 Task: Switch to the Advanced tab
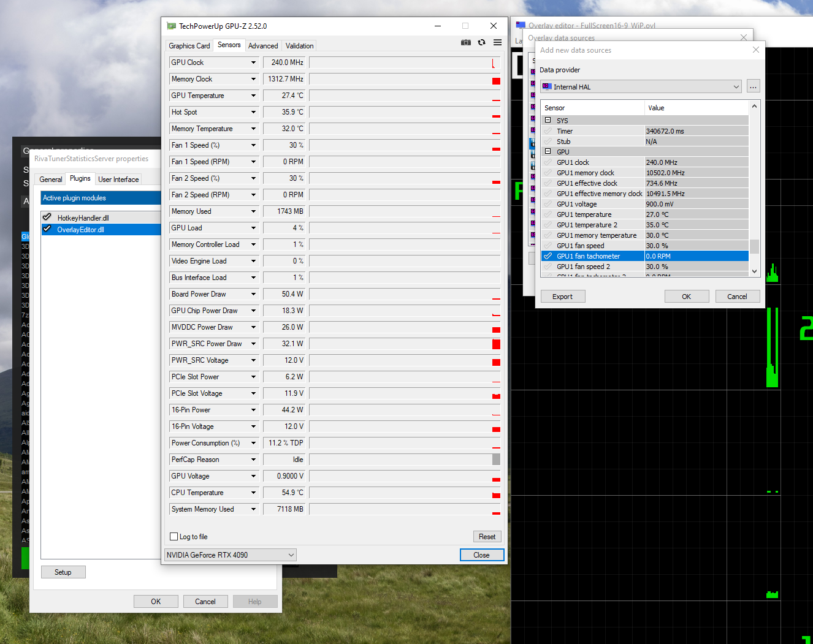click(263, 46)
